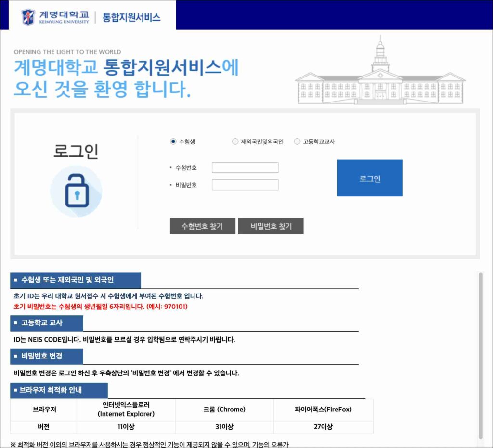Select the 재외국민및외국인 radio option
The width and height of the screenshot is (493, 448).
click(235, 141)
